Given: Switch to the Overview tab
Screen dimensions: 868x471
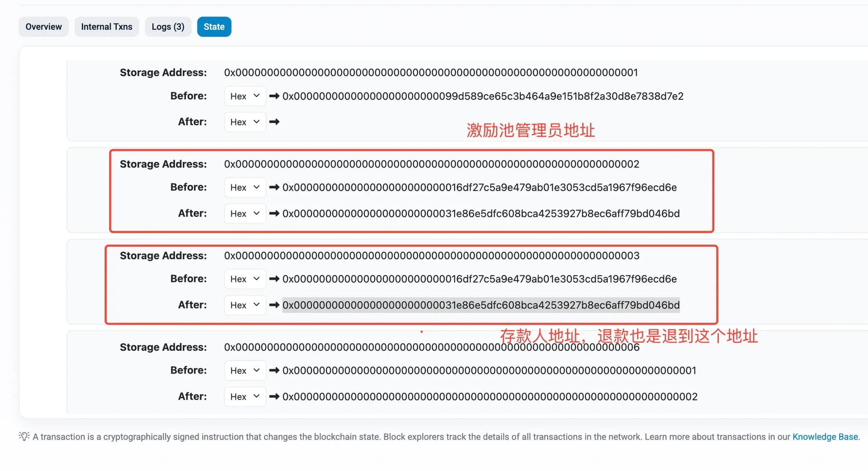Looking at the screenshot, I should pos(43,27).
